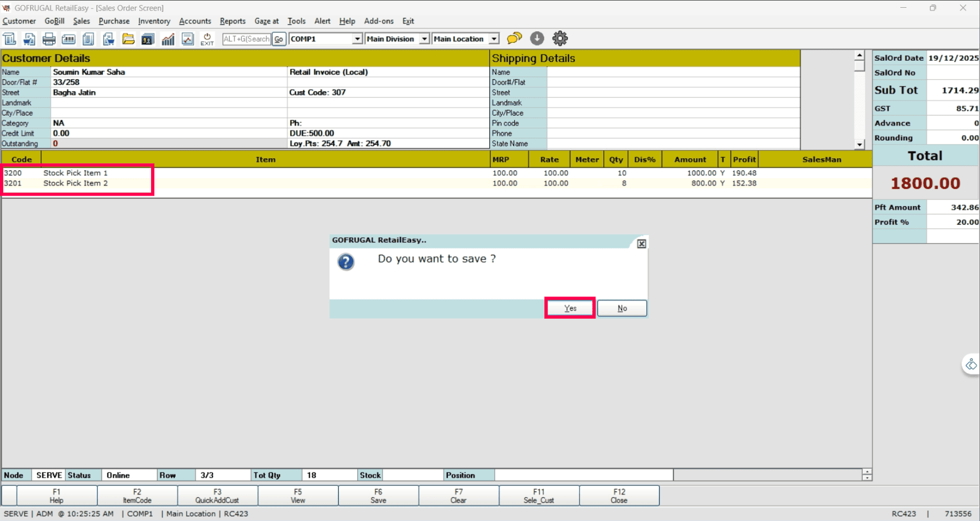Screen dimensions: 980x521
Task: Click the shipping details scrollbar down arrow
Action: [x=860, y=144]
